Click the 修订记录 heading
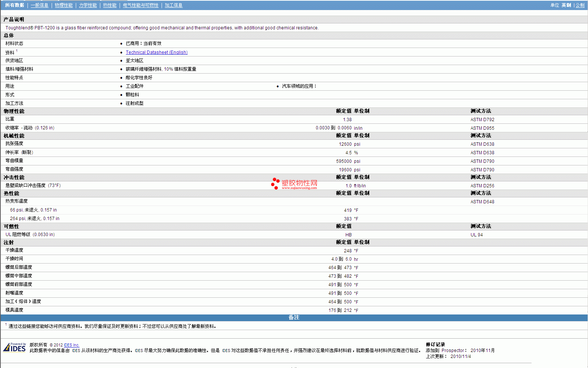The image size is (588, 368). pos(435,345)
